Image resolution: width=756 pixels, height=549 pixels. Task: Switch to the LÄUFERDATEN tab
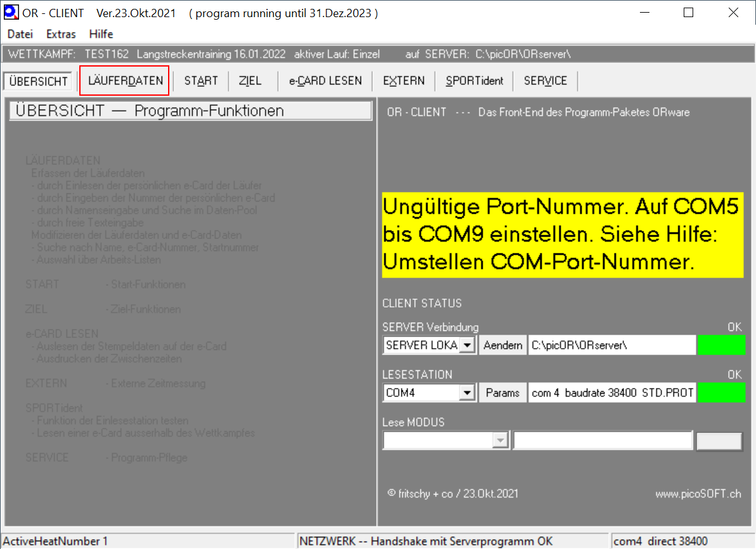tap(125, 81)
